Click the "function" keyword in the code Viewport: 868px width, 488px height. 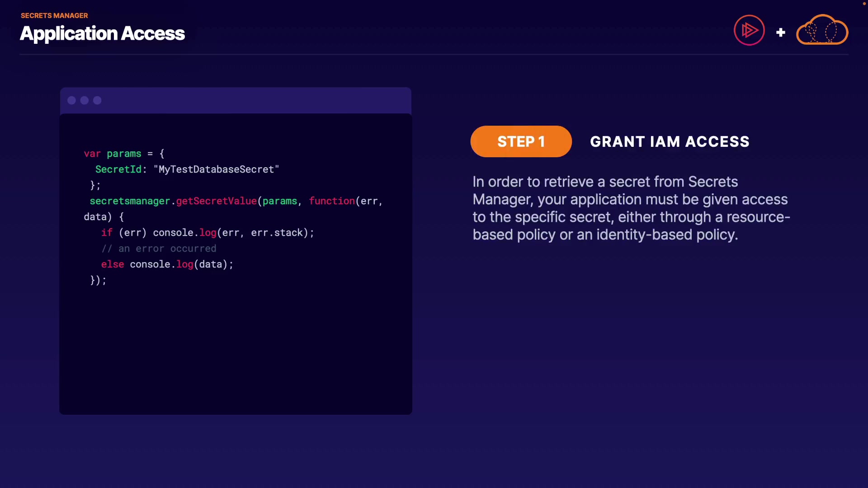point(331,201)
